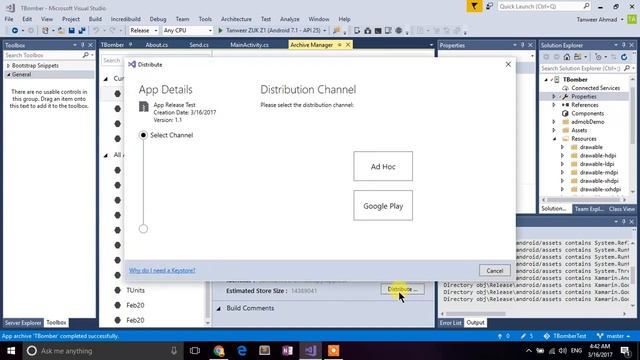Expand the References node in Solution Explorer
Viewport: 640px width, 360px height.
click(x=554, y=105)
